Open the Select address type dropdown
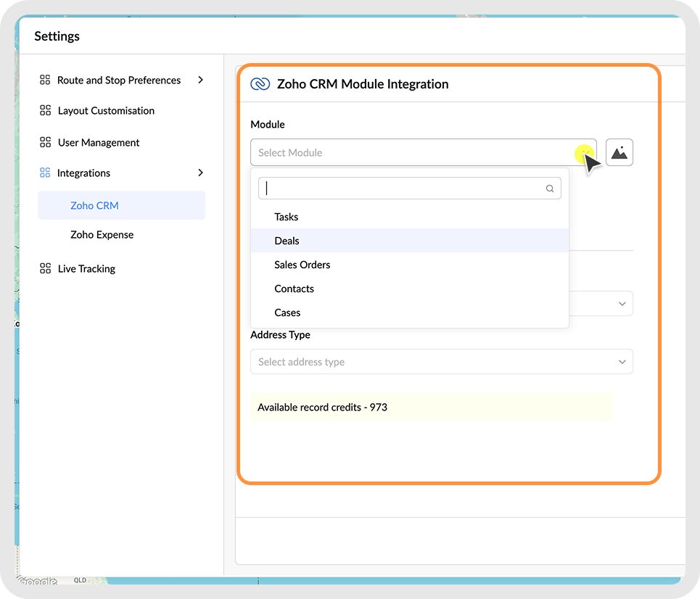 441,362
